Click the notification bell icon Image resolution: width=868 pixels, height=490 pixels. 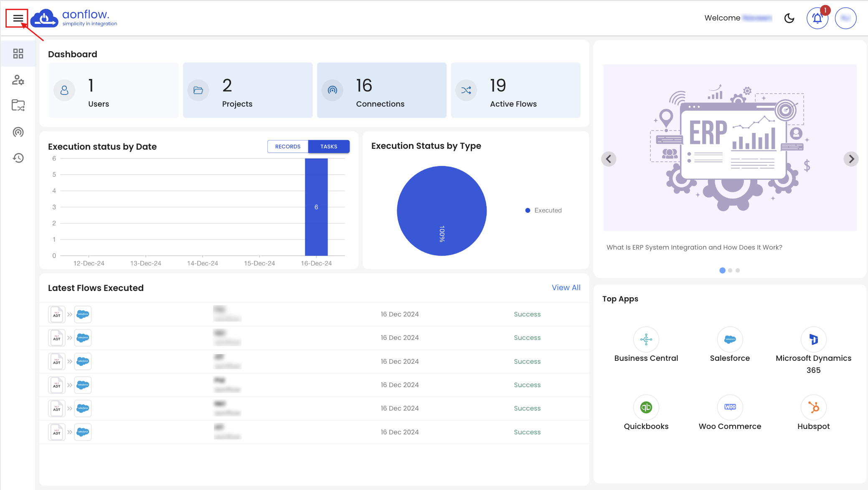pyautogui.click(x=817, y=18)
